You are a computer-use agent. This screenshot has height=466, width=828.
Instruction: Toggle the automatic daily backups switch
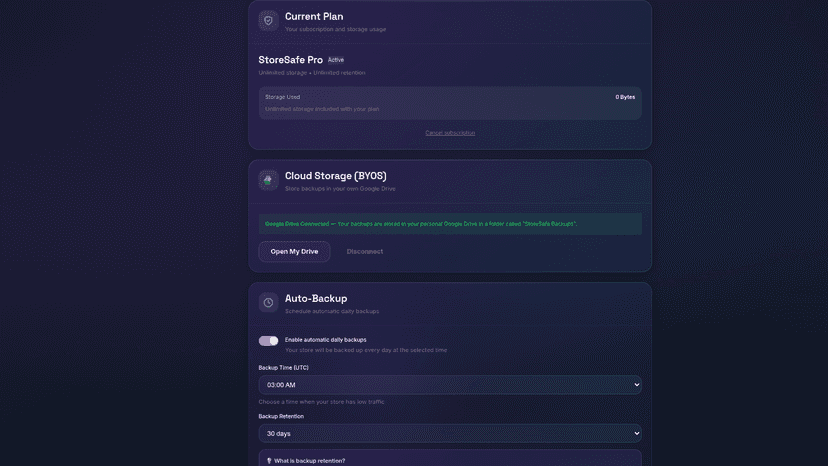pos(268,341)
